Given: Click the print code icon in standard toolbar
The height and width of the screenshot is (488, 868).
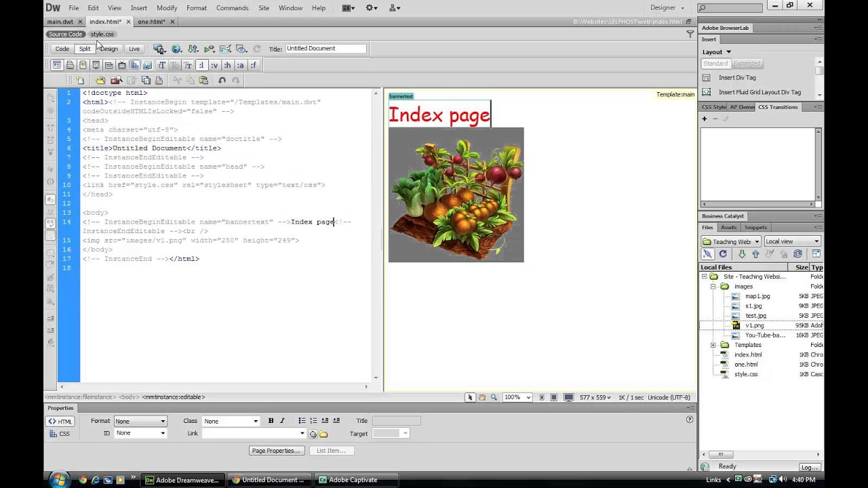Looking at the screenshot, I should tap(159, 80).
